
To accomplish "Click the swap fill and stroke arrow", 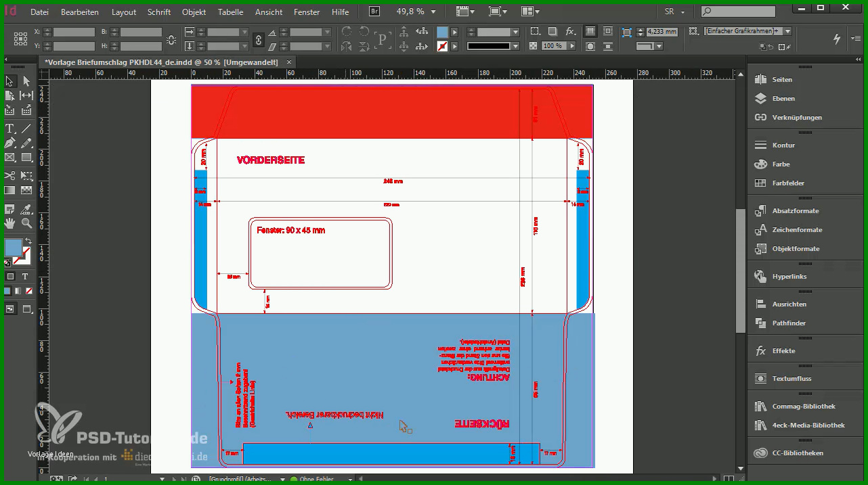I will coord(28,241).
